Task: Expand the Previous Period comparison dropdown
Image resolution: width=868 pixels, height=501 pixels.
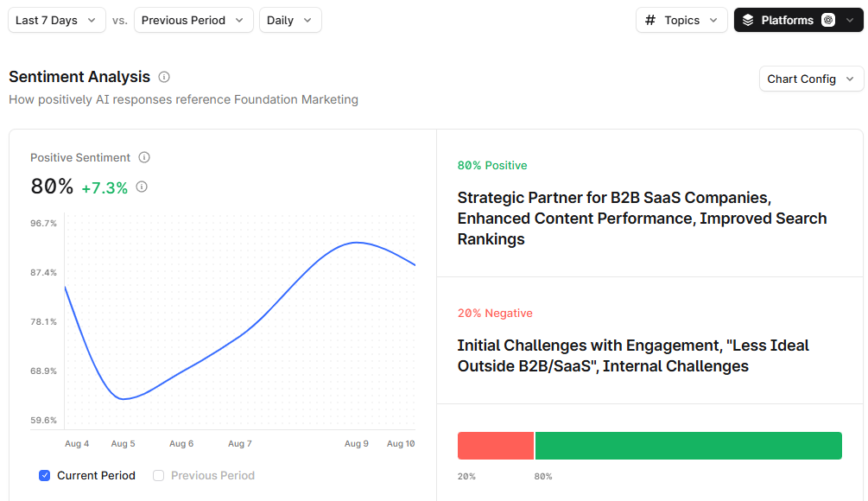Action: (x=193, y=19)
